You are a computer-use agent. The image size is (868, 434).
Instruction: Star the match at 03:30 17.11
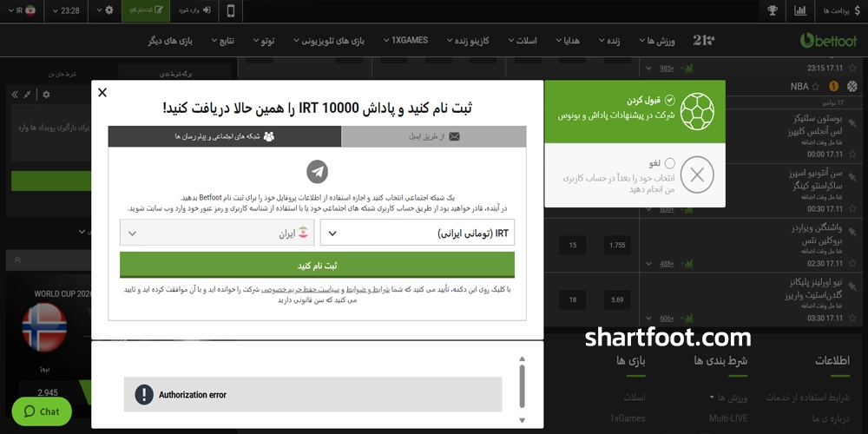pos(852,319)
